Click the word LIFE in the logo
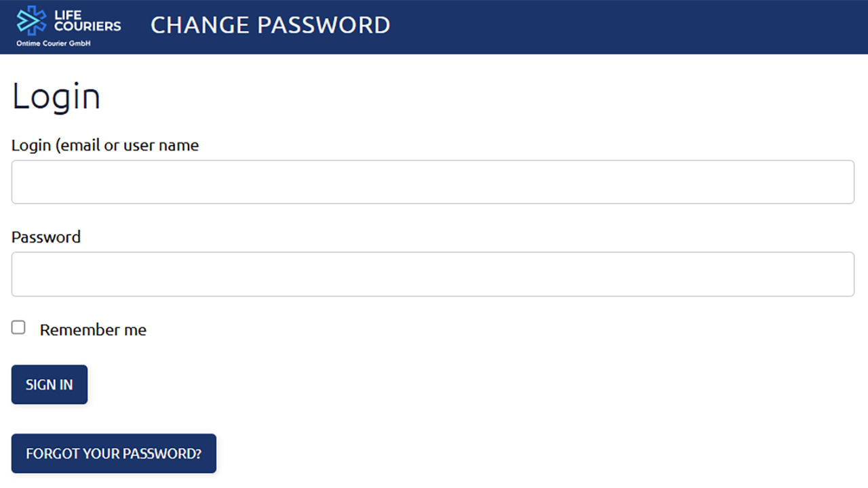 [x=68, y=15]
